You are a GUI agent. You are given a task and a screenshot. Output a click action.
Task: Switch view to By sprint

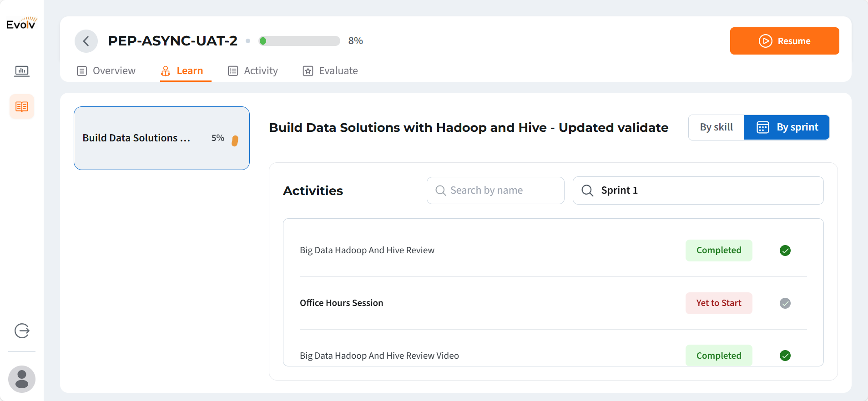point(787,127)
